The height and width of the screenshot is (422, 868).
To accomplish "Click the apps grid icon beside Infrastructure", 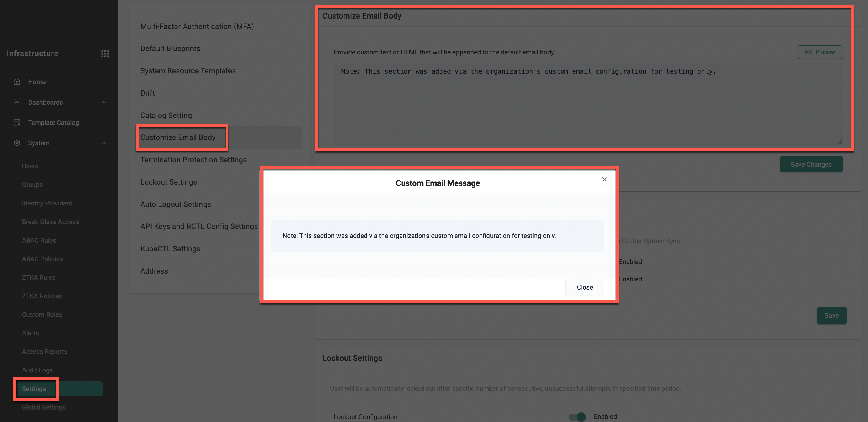I will (x=105, y=54).
